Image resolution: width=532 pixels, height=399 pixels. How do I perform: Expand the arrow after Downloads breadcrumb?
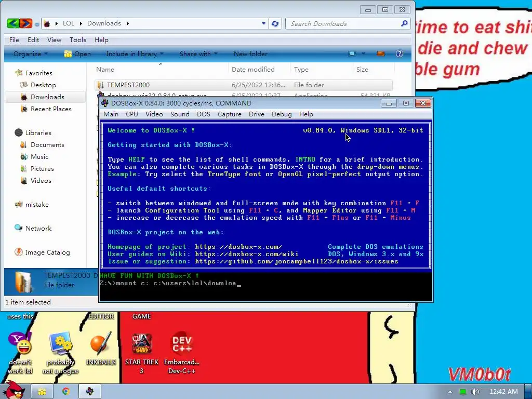tap(128, 23)
